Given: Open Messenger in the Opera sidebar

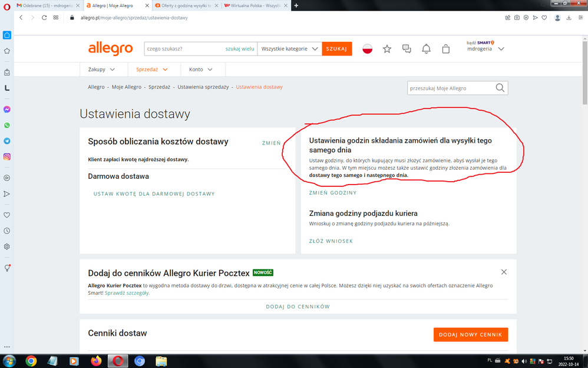Looking at the screenshot, I should coord(6,109).
